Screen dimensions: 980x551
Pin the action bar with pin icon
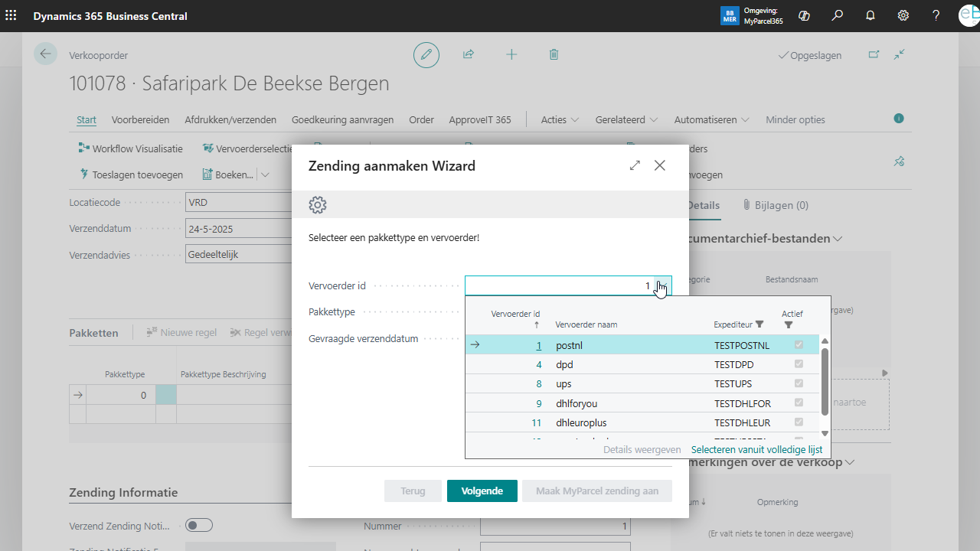click(900, 161)
